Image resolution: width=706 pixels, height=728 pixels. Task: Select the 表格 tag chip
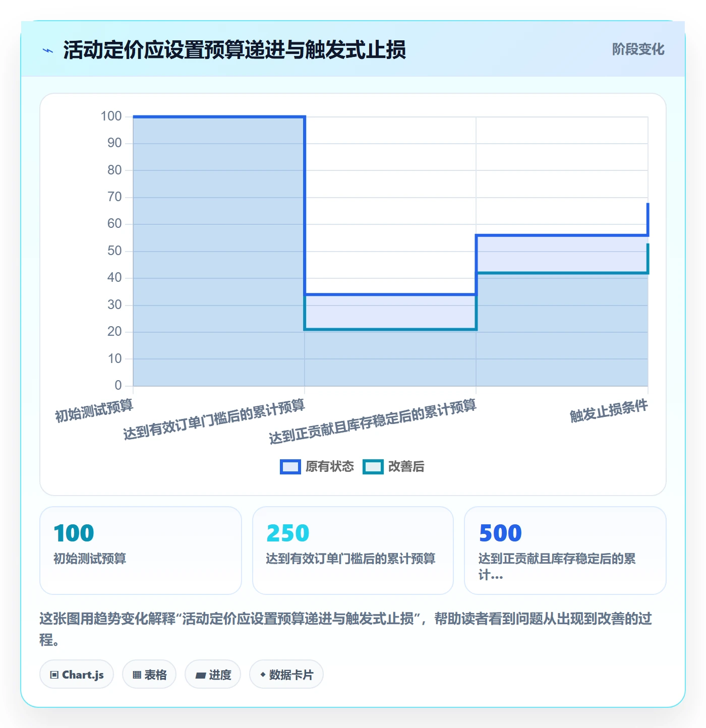pos(149,675)
